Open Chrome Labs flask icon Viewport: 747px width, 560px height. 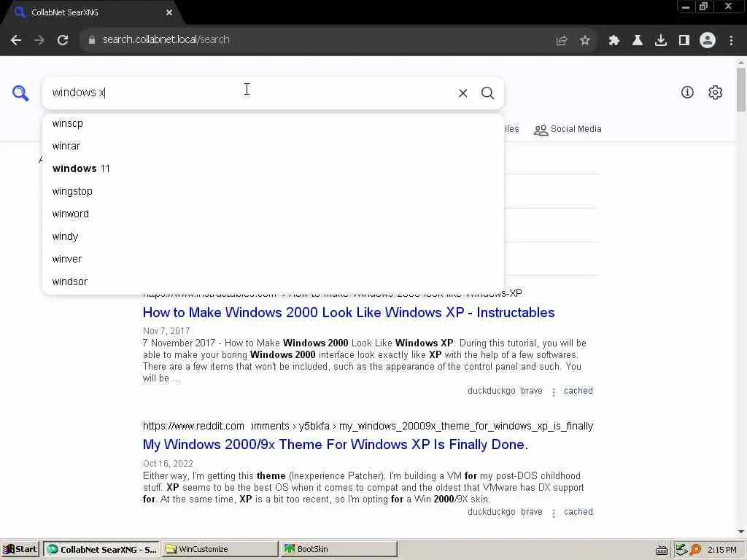638,41
